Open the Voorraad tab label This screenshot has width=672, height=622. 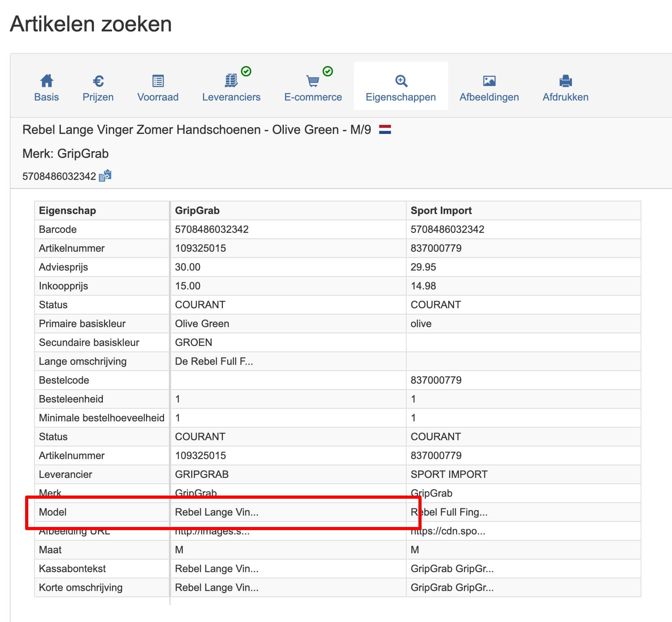coord(158,97)
